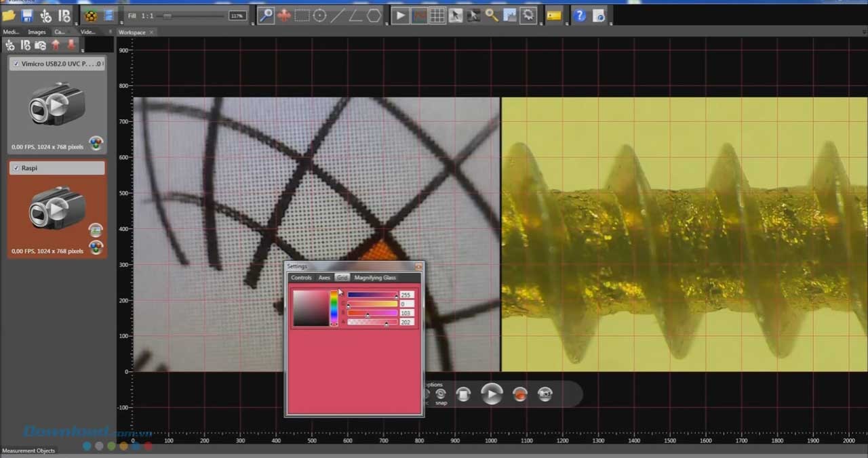Expand the file toolbar overflow arrow
This screenshot has width=868, height=458.
[x=75, y=24]
